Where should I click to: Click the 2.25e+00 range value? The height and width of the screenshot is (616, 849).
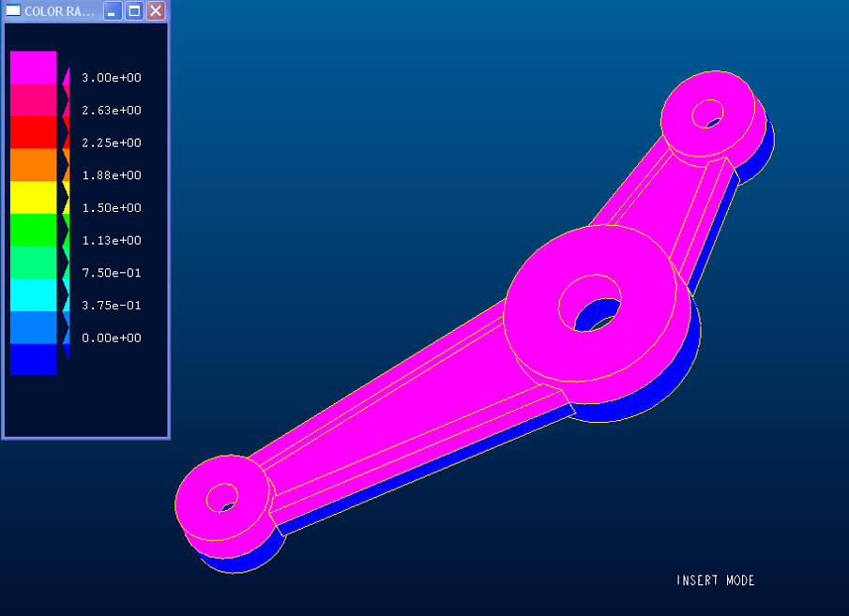point(112,143)
